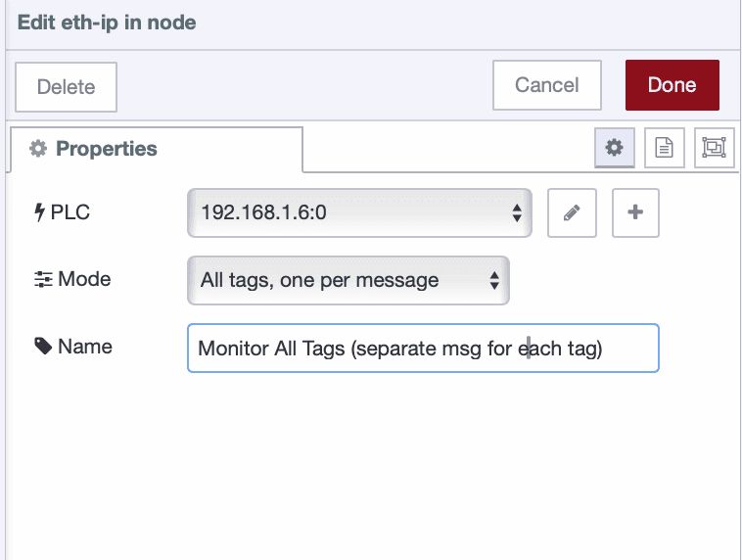Expand the Mode dropdown

pos(348,280)
